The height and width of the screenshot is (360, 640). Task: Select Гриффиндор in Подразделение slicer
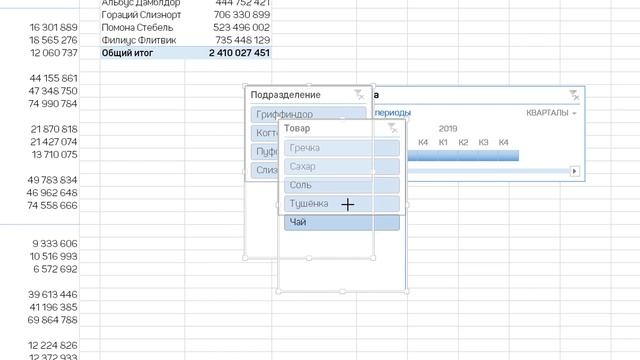309,114
